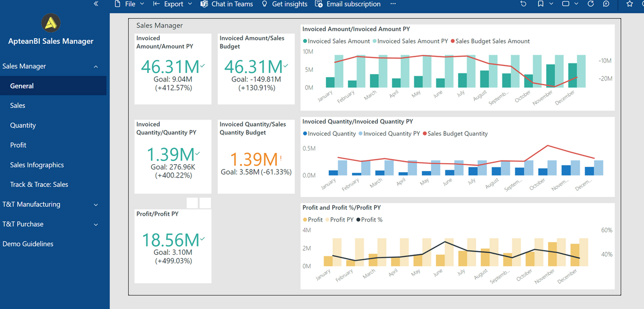Image resolution: width=644 pixels, height=309 pixels.
Task: Toggle Sales Budget Quantity legend series
Action: point(457,134)
